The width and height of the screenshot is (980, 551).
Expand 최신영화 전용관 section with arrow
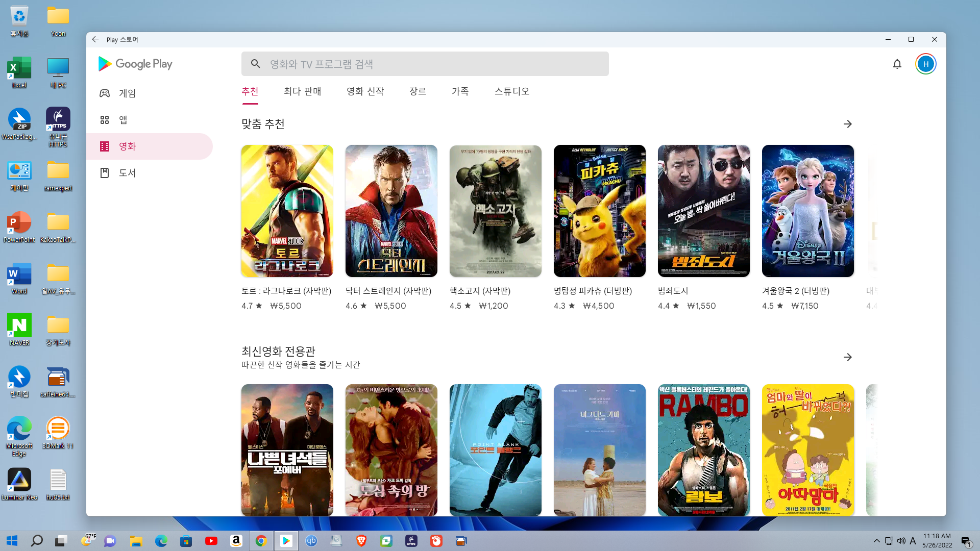tap(847, 357)
